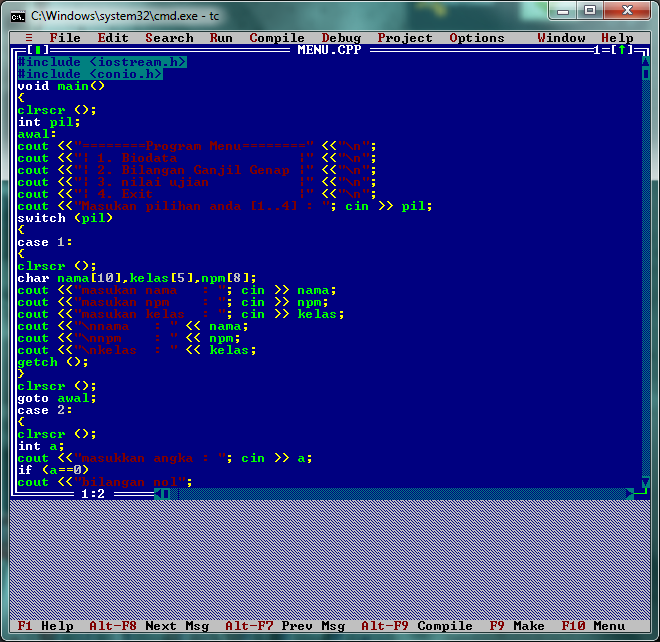Viewport: 660px width, 642px height.
Task: Click F1 Help in status bar
Action: pyautogui.click(x=45, y=626)
